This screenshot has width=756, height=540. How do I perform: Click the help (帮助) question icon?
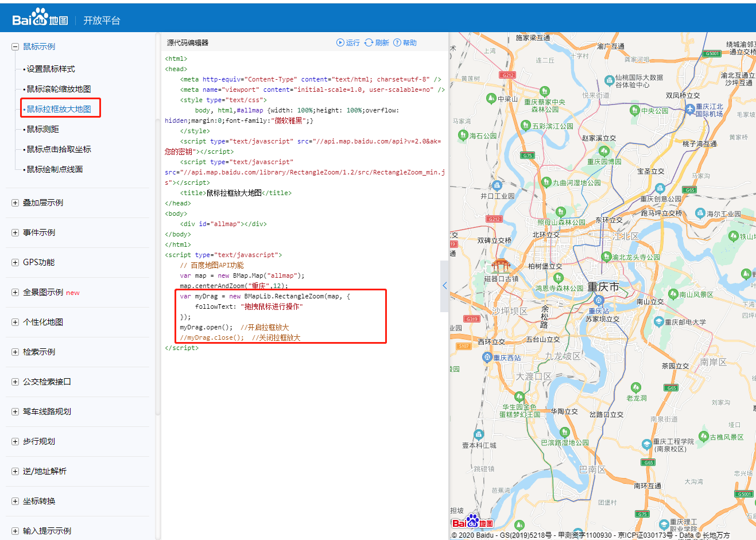(397, 42)
